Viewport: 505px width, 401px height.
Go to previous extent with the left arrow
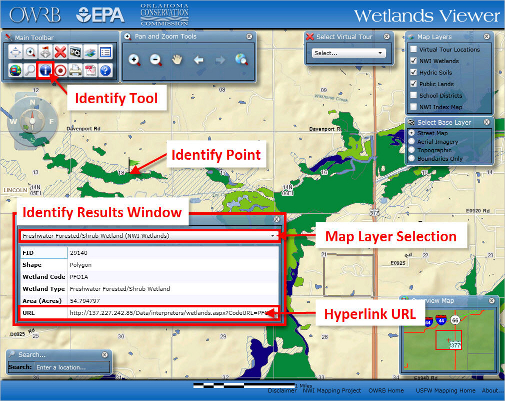pos(199,60)
